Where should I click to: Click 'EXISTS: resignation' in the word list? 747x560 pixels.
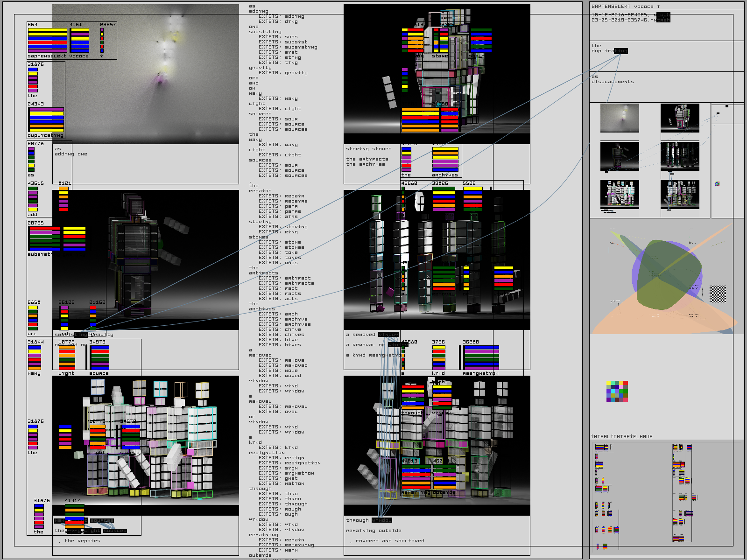[x=289, y=463]
